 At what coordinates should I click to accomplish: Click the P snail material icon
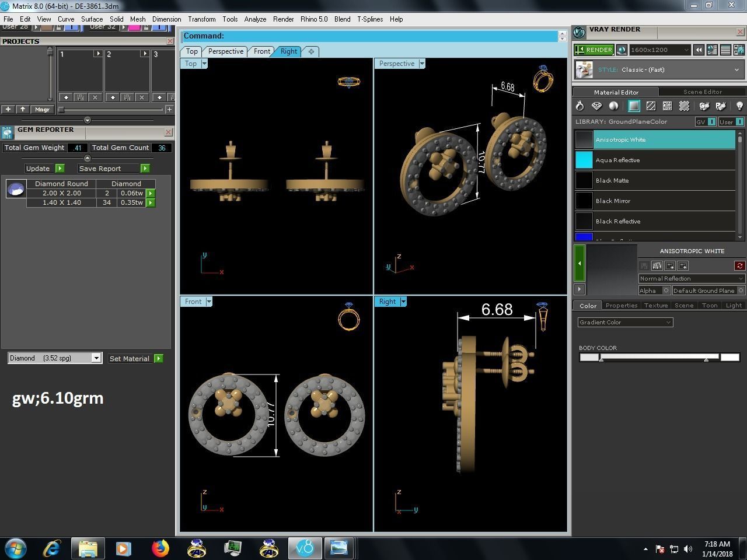click(721, 106)
